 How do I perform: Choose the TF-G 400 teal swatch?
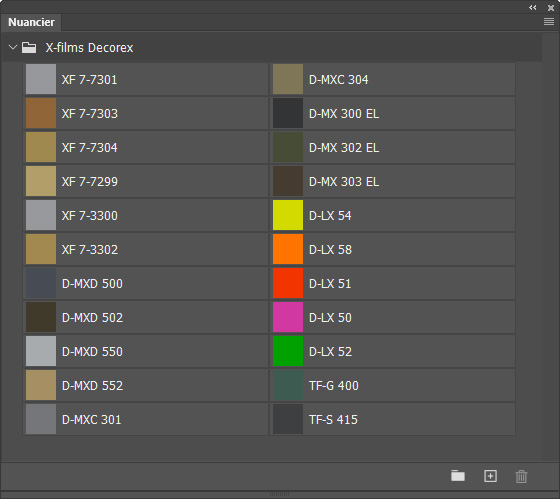(x=288, y=385)
